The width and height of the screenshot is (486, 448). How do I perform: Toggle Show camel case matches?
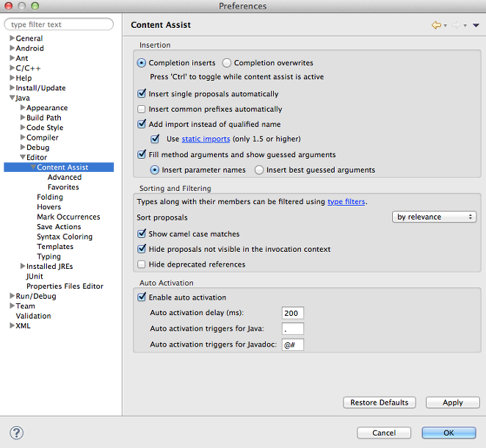tap(142, 234)
